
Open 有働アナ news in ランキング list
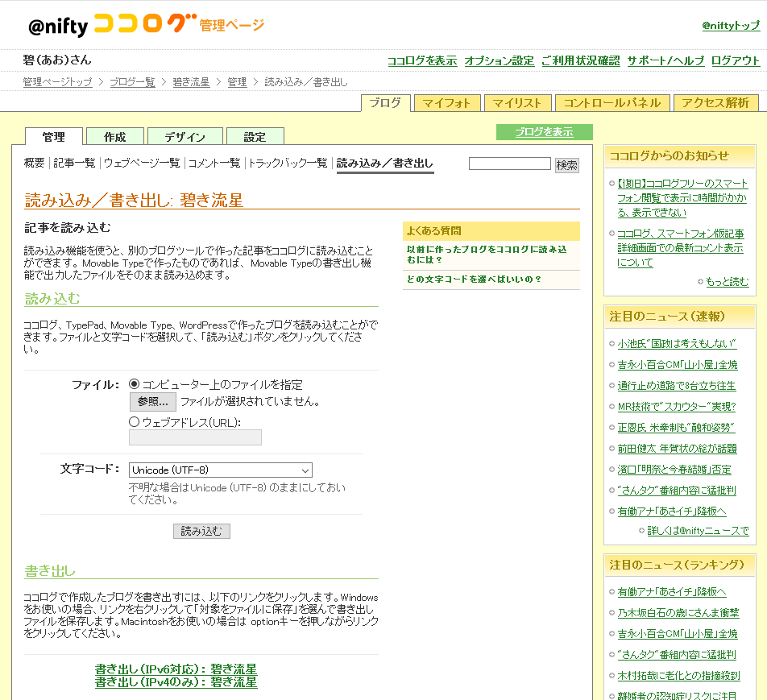pos(672,592)
